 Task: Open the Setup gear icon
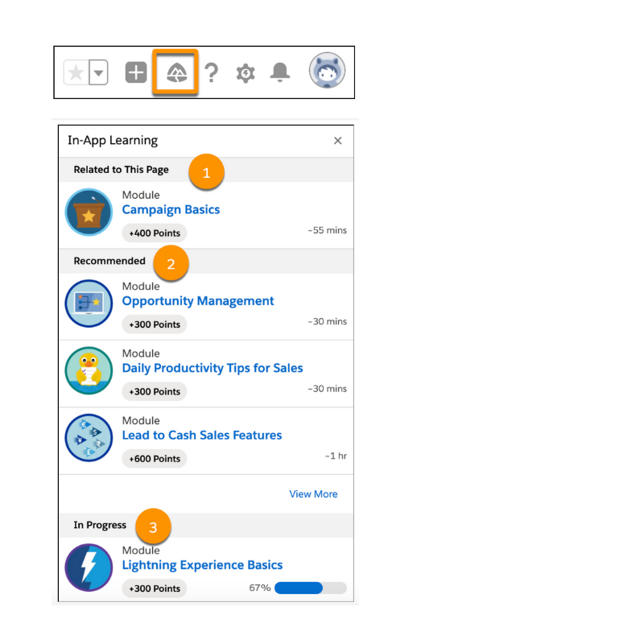tap(246, 73)
